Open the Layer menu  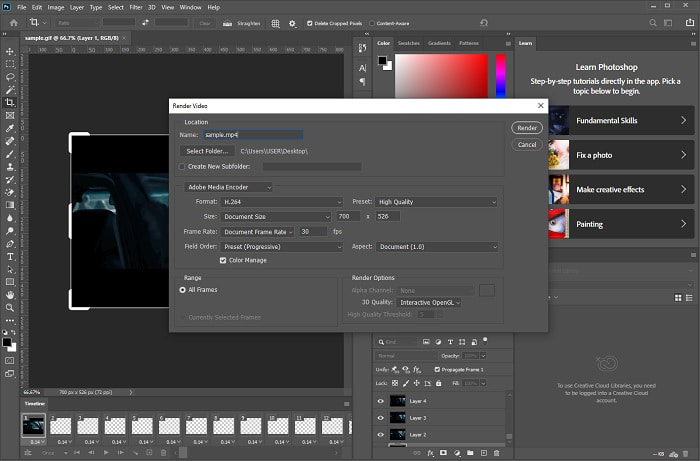click(77, 7)
